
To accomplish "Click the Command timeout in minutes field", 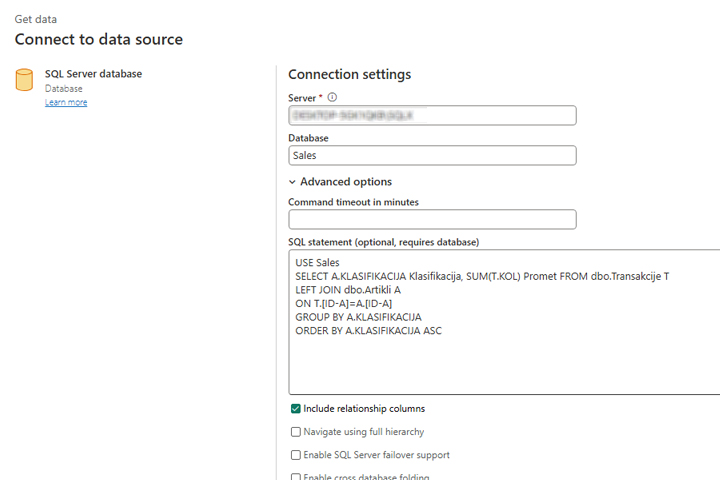I will 432,219.
